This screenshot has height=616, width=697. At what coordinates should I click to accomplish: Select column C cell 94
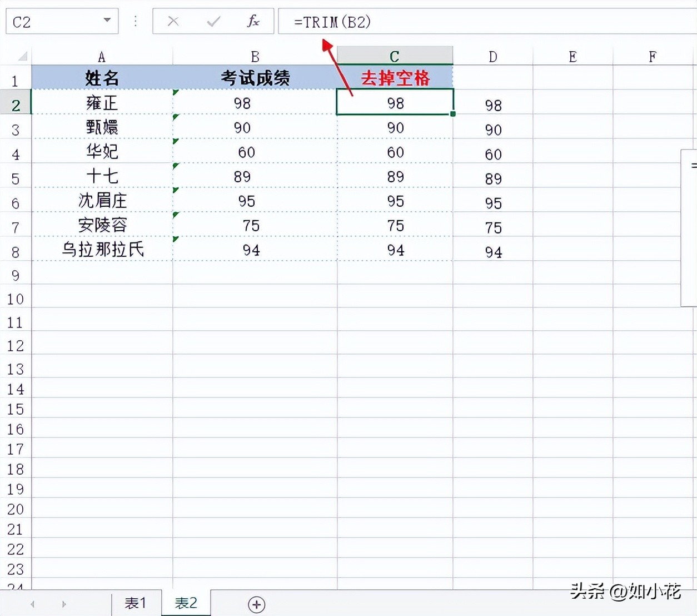coord(395,250)
